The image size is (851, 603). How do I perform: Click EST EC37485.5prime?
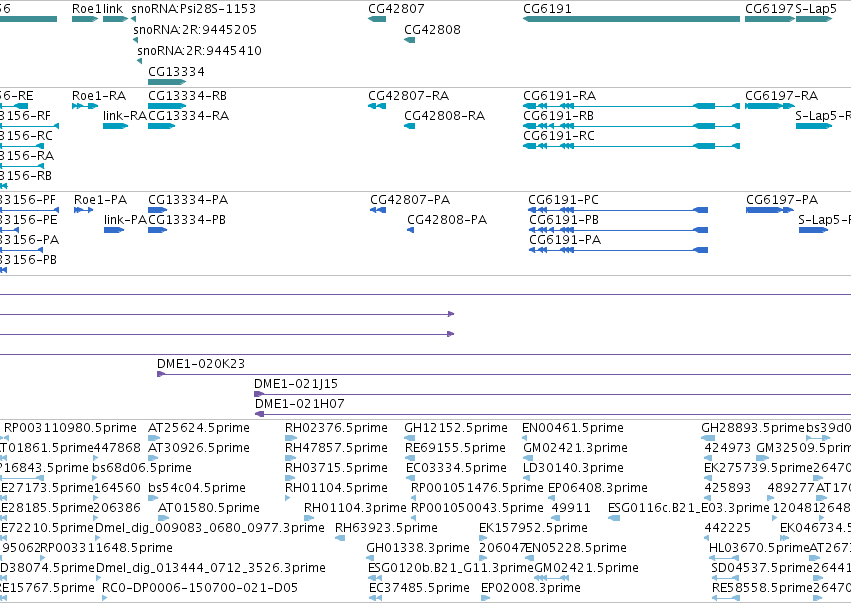pos(419,588)
